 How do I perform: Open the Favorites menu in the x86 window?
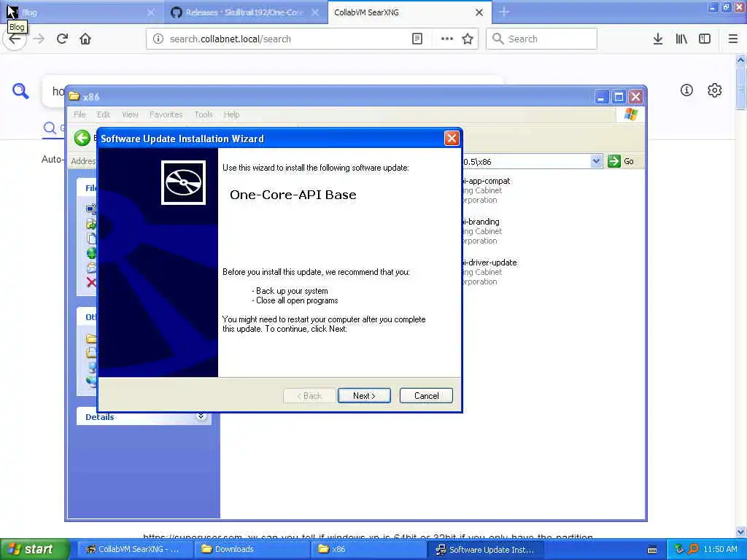click(x=166, y=114)
